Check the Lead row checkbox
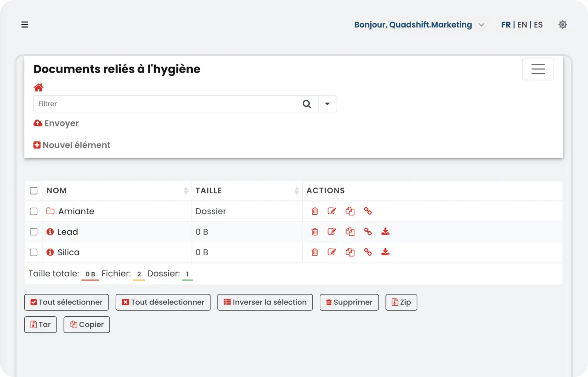 [x=34, y=232]
